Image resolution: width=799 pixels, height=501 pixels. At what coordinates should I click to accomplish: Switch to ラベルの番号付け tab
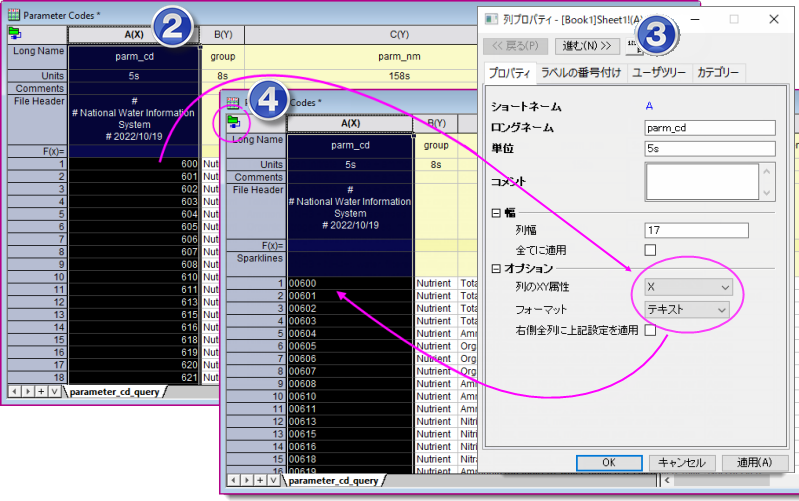click(x=581, y=73)
